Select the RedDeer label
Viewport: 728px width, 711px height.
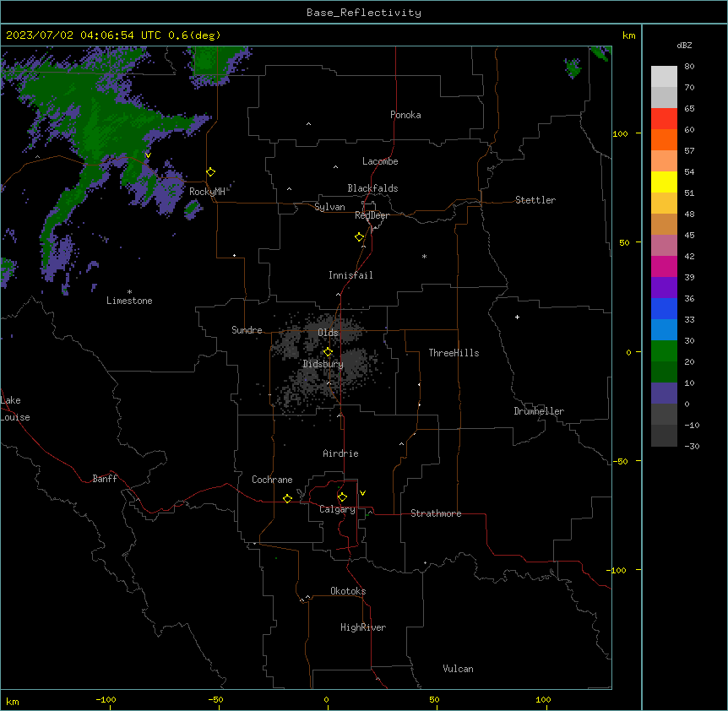[372, 215]
